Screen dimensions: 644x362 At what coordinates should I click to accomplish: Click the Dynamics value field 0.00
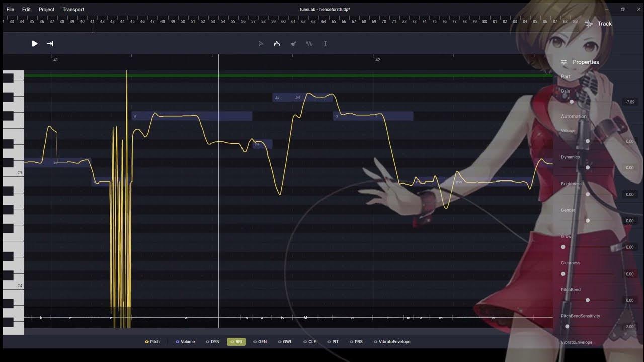tap(630, 168)
